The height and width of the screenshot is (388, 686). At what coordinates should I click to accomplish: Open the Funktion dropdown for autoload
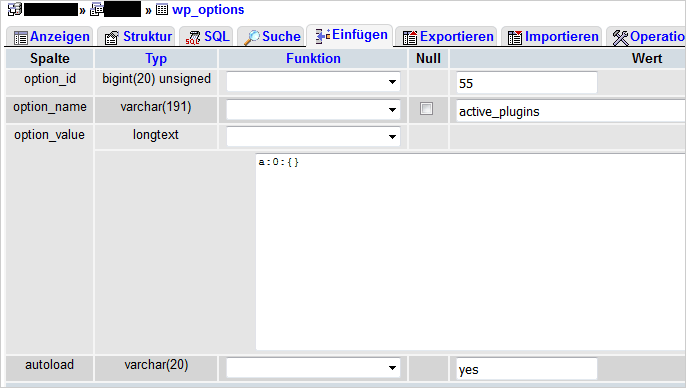(313, 368)
